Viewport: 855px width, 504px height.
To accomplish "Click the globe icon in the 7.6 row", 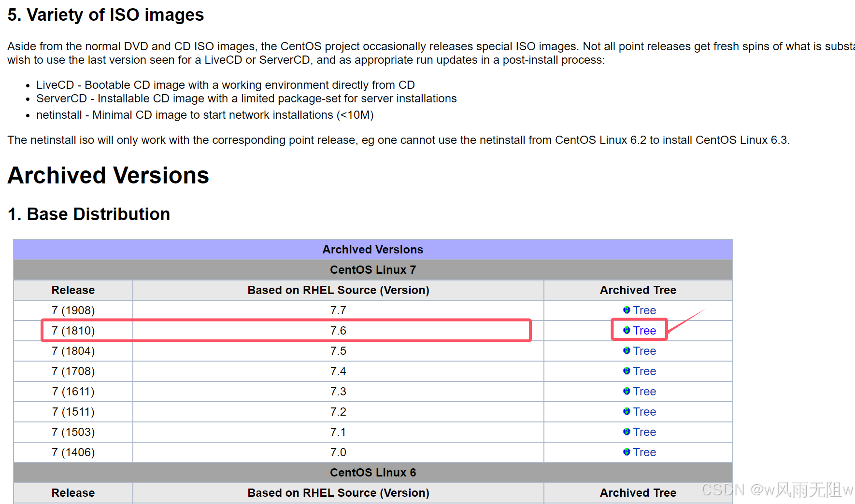I will [x=627, y=330].
